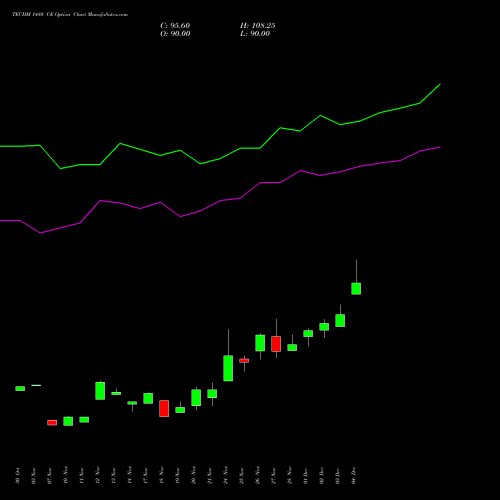This screenshot has height=500, width=500.
Task: Click the green candle above 01 Dec
Action: coord(308,333)
